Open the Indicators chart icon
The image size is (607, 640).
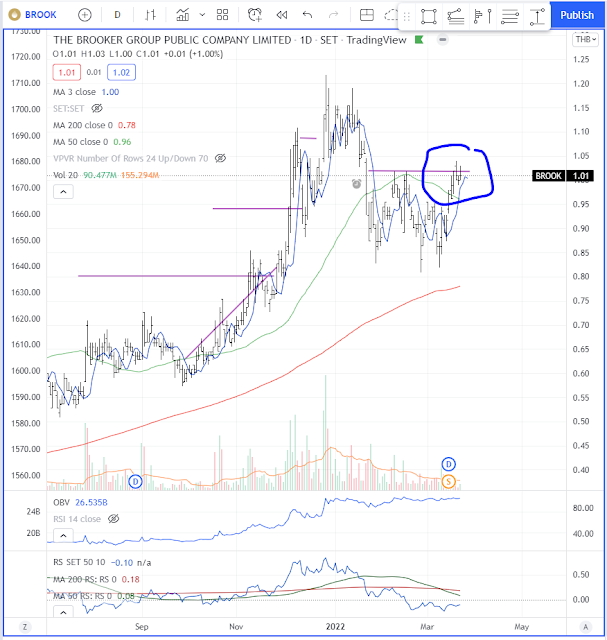(x=182, y=15)
